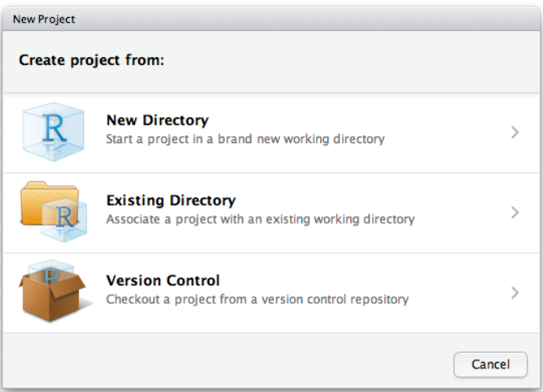Viewport: 543px width, 392px height.
Task: Expand the Version Control chevron arrow
Action: 515,293
